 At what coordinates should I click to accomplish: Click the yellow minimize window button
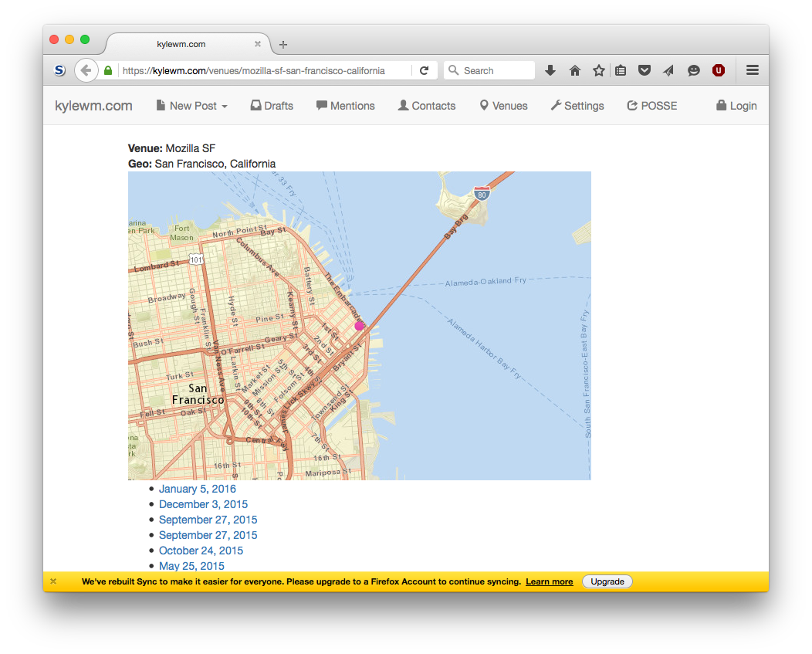(69, 39)
